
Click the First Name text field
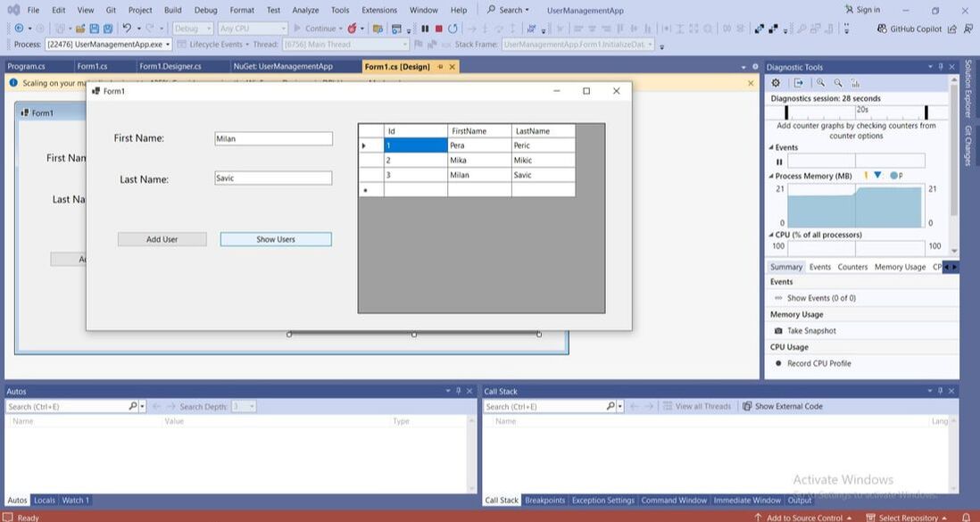[274, 139]
